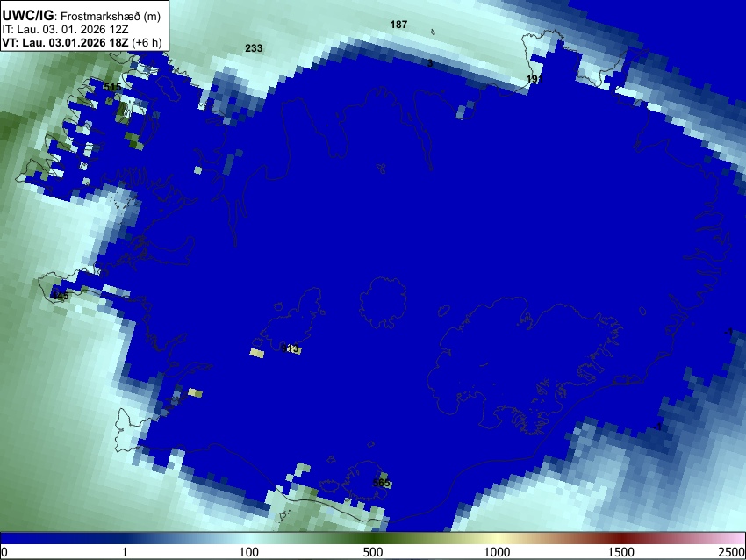Click the "1" label on the color scale
Viewport: 746px width, 560px height.
point(125,552)
